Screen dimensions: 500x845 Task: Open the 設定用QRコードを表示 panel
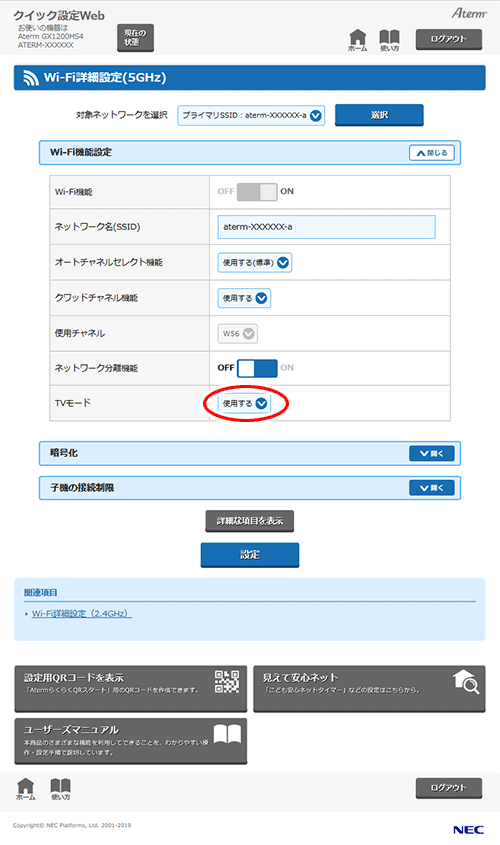(x=130, y=689)
